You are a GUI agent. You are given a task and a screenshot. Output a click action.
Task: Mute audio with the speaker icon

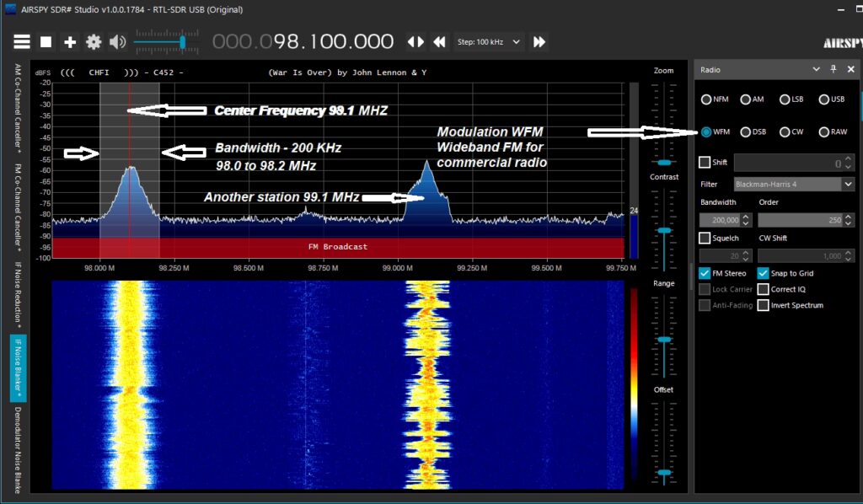click(x=117, y=42)
